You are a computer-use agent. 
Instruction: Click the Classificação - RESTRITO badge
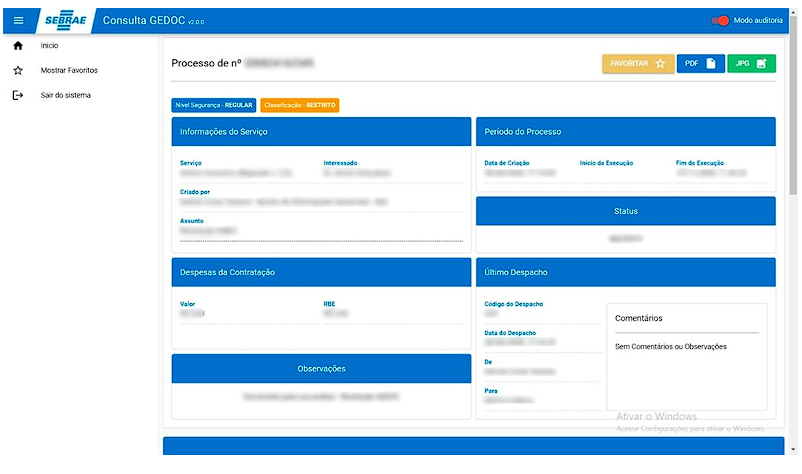coord(300,105)
